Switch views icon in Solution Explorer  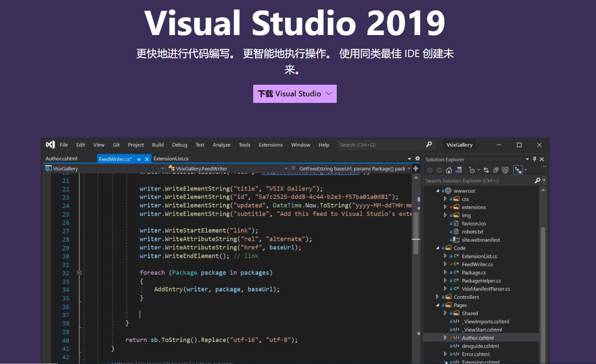[x=458, y=170]
